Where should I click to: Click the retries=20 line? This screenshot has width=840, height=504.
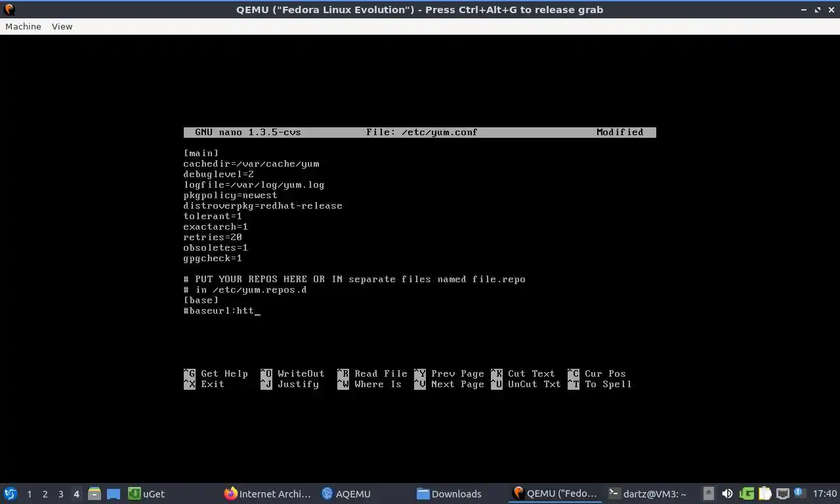click(x=213, y=237)
